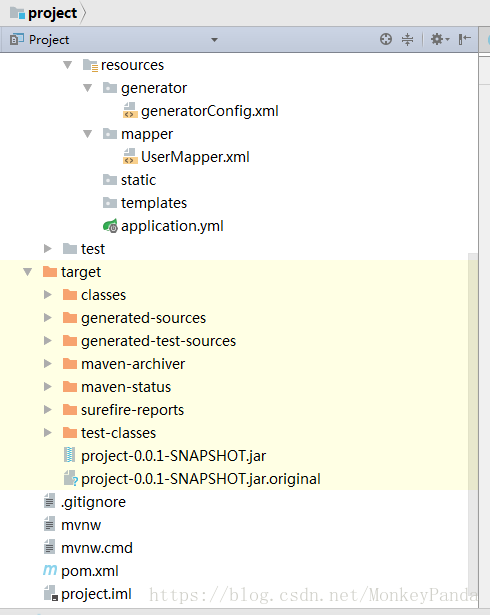Select the project.iml file name
The height and width of the screenshot is (615, 490).
pyautogui.click(x=97, y=594)
